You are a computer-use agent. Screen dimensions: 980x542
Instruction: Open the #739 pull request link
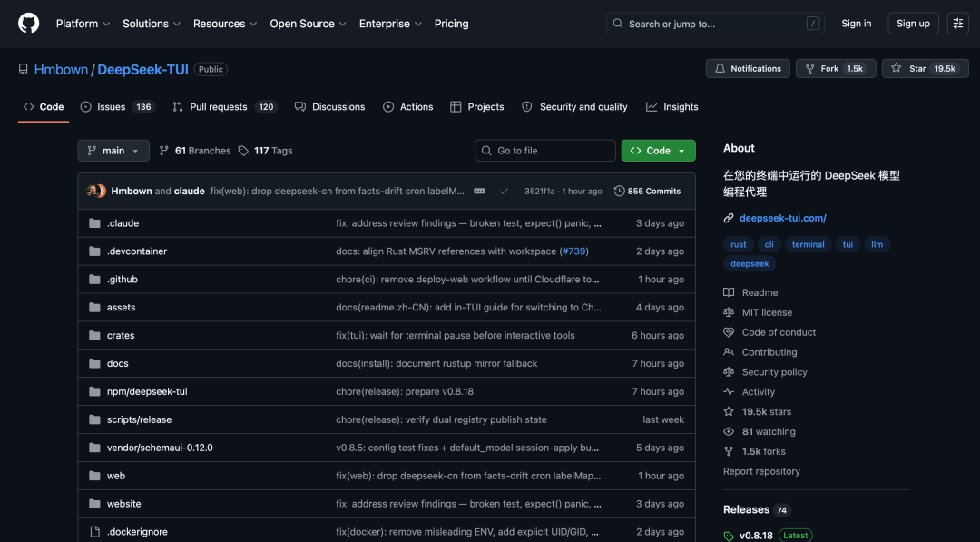(x=573, y=251)
